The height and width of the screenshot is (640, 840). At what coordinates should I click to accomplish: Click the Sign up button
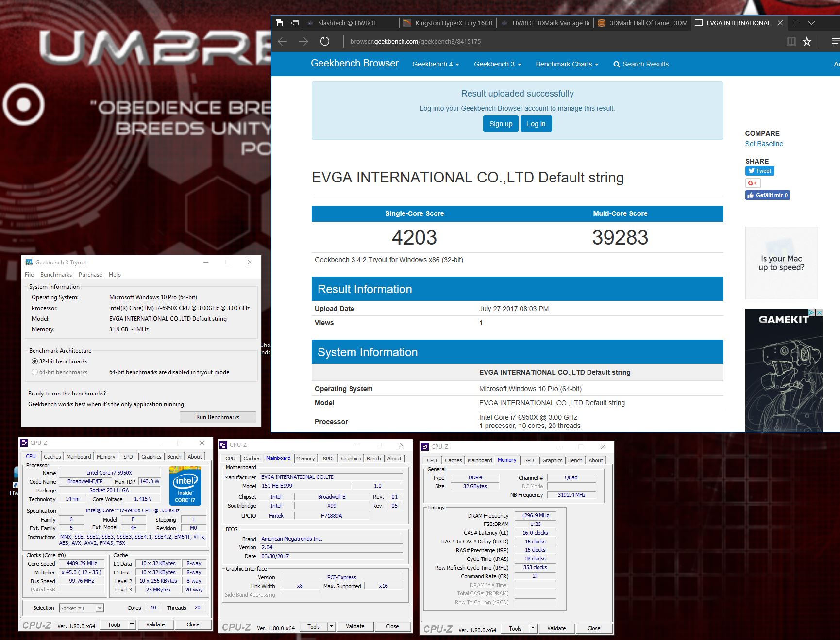pos(501,124)
